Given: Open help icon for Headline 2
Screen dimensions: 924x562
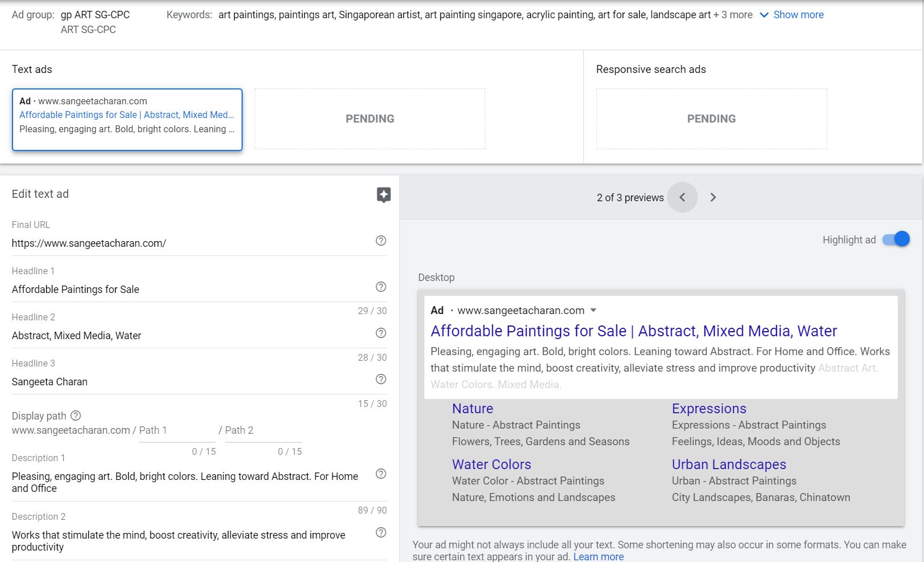Looking at the screenshot, I should tap(381, 333).
